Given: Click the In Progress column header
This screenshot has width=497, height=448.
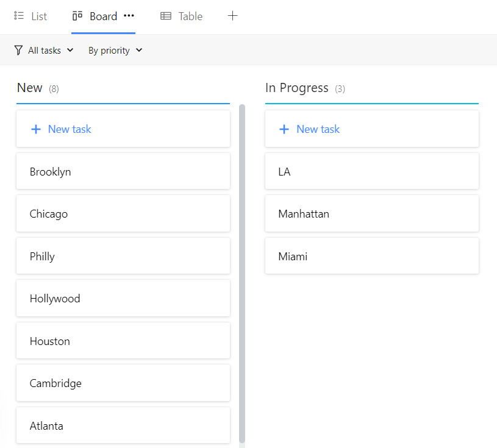Looking at the screenshot, I should point(297,88).
